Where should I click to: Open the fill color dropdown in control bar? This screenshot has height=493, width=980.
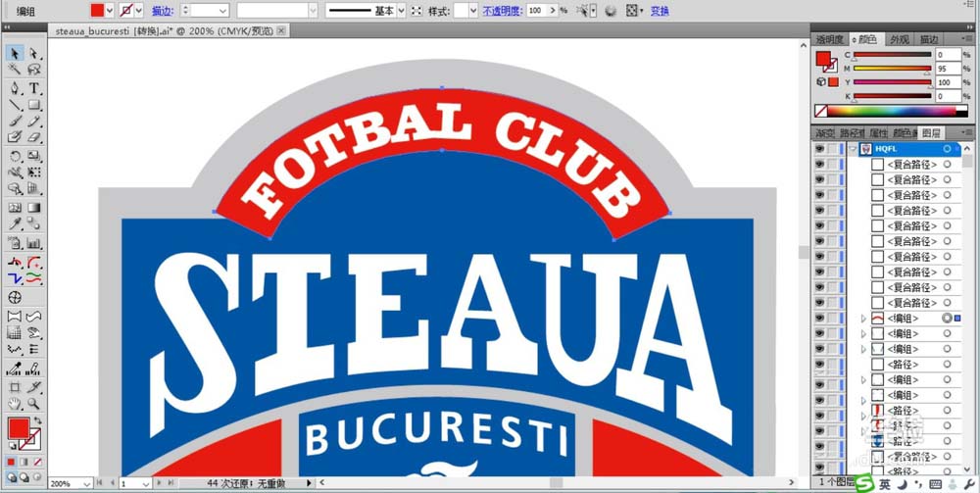coord(110,11)
